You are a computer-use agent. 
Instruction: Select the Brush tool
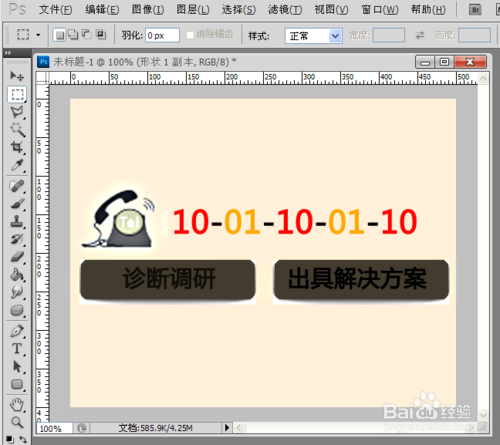(x=17, y=204)
